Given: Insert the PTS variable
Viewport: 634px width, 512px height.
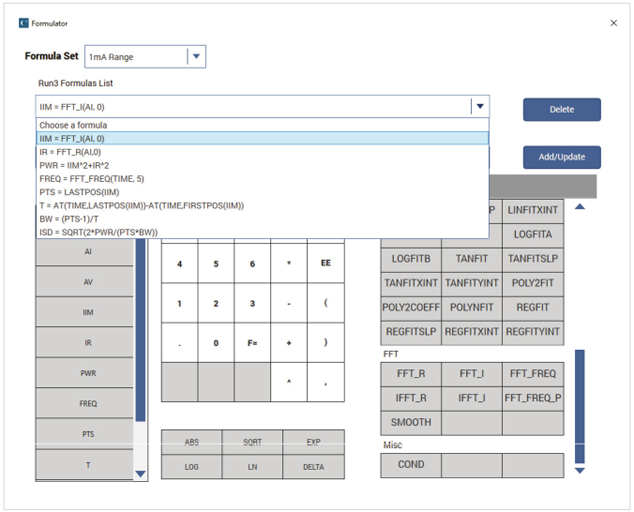Looking at the screenshot, I should click(x=85, y=434).
